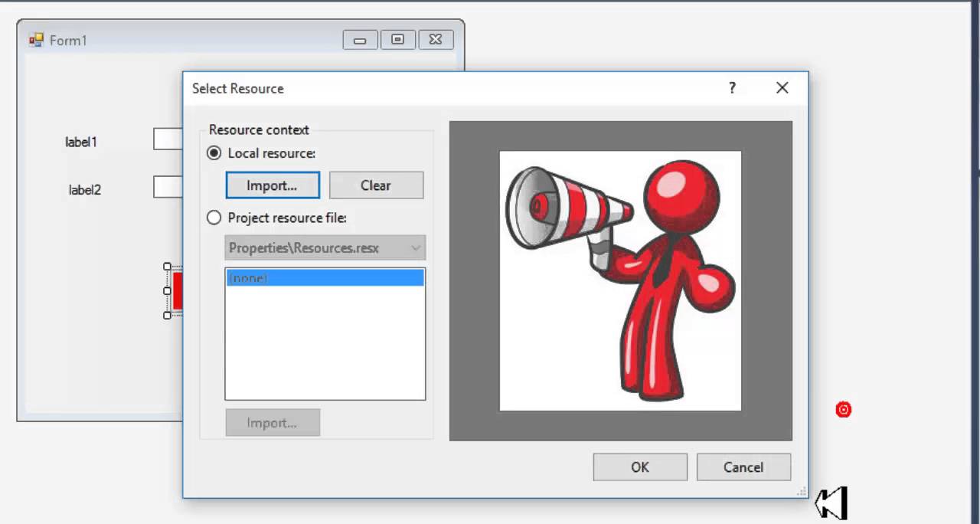Close the Form1 designer window

click(x=436, y=40)
